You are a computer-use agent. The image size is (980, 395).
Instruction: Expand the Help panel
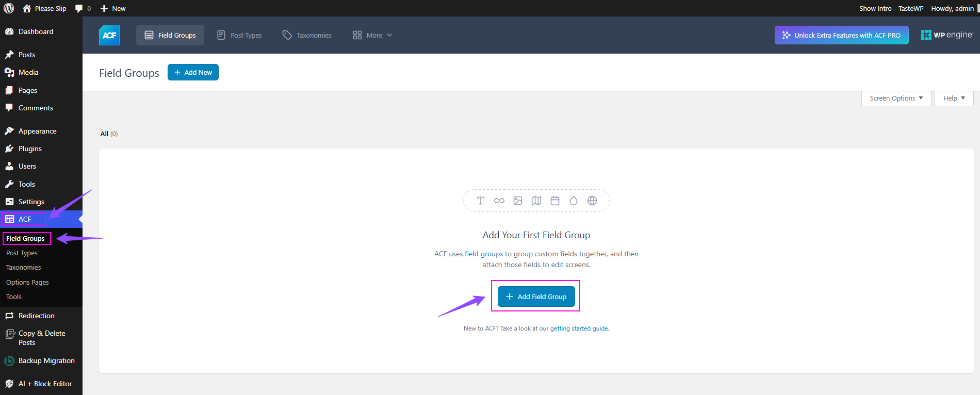click(x=954, y=98)
